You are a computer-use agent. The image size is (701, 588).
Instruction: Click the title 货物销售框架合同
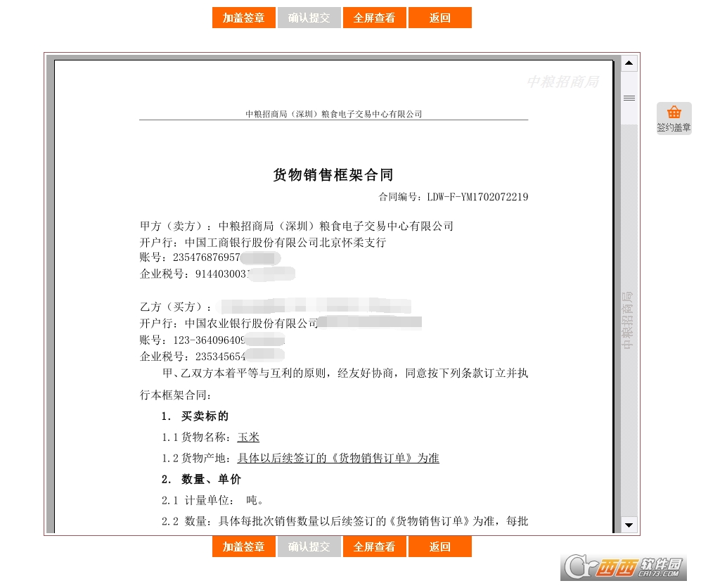(x=333, y=175)
